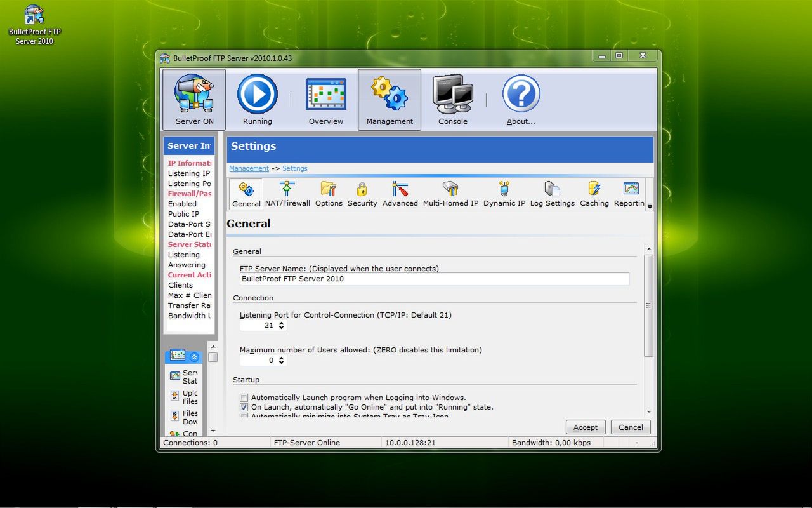Click the sidebar overview panel header icon

tap(178, 356)
